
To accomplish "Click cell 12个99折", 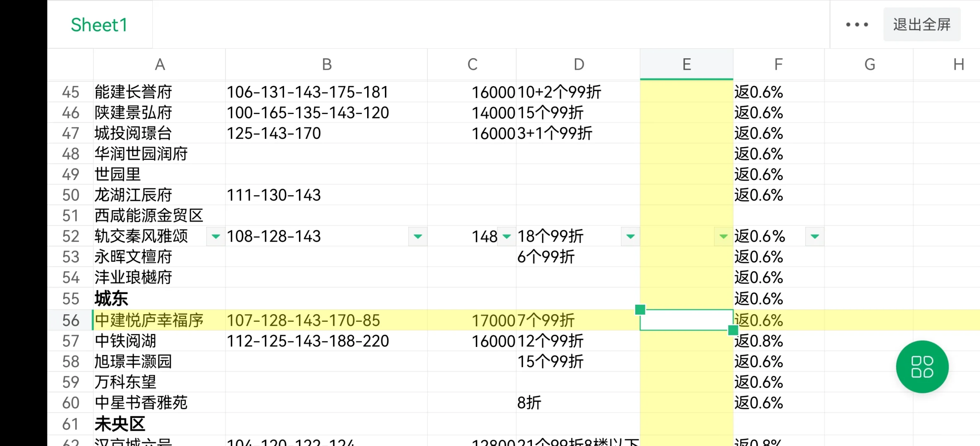I will pos(578,341).
